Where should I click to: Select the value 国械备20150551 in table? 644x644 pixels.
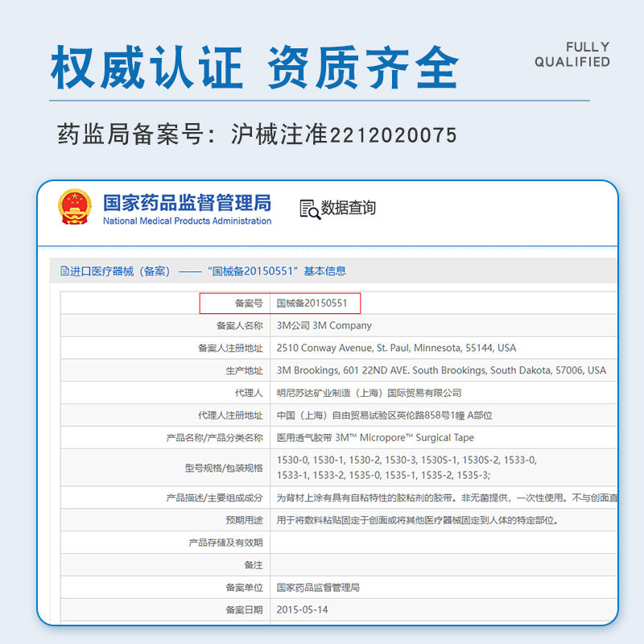pos(312,303)
